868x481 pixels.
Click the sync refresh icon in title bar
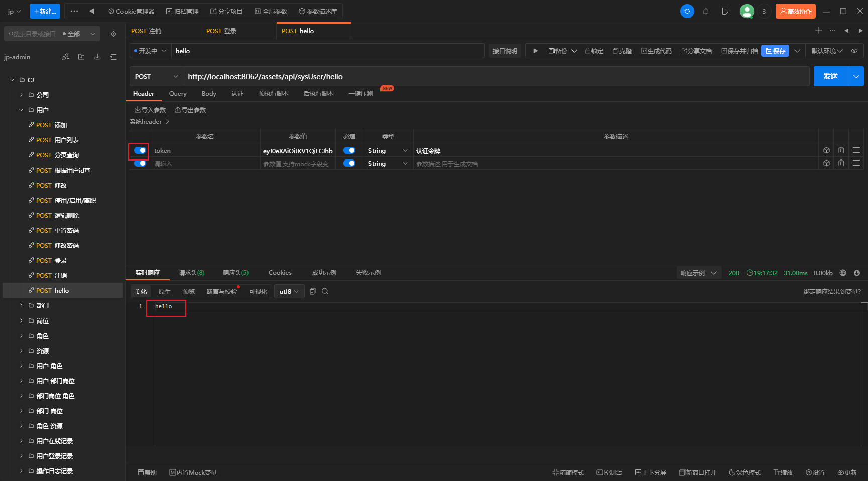[687, 11]
